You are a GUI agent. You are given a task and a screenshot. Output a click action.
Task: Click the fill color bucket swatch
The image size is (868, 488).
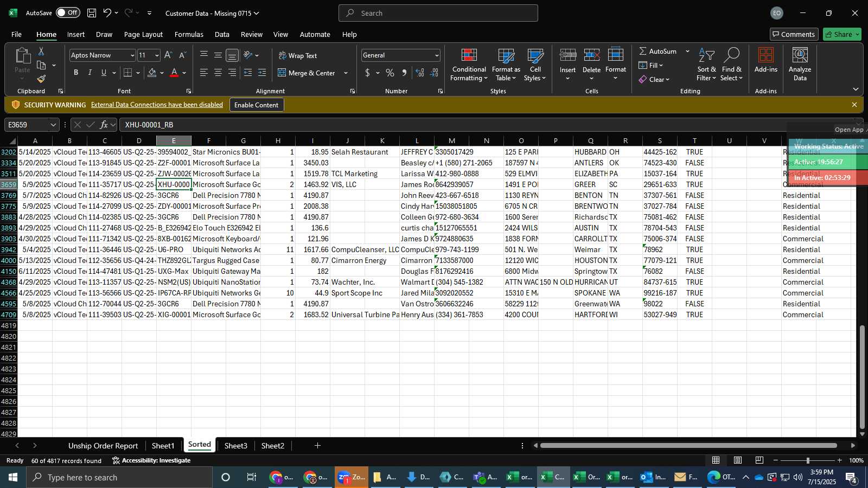pos(152,73)
